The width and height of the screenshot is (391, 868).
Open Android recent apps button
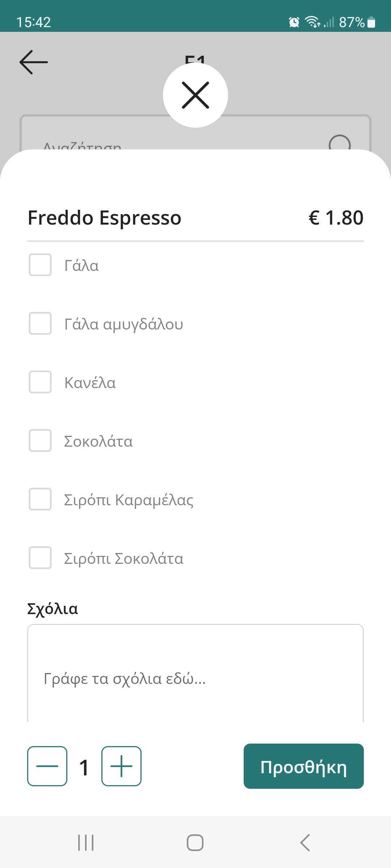(x=86, y=843)
